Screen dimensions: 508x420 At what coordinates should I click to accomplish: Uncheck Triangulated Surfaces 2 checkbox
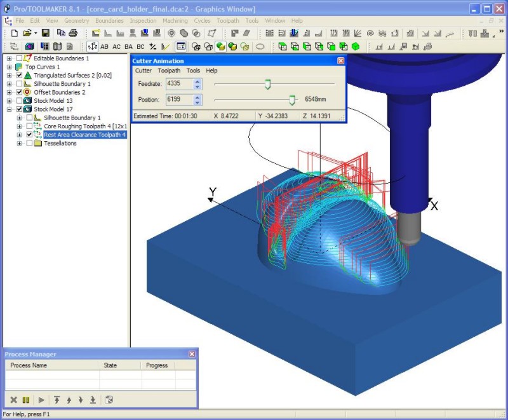(20, 75)
